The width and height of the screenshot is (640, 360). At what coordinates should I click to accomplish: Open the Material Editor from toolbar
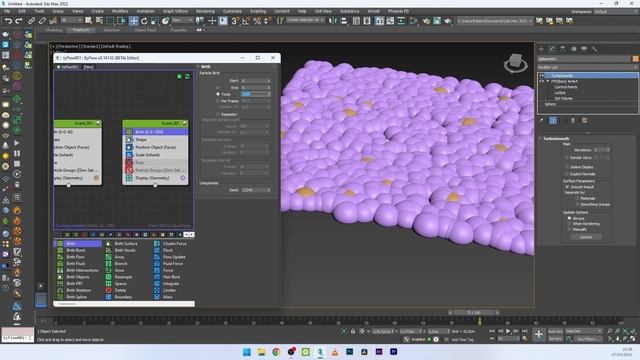tap(413, 20)
